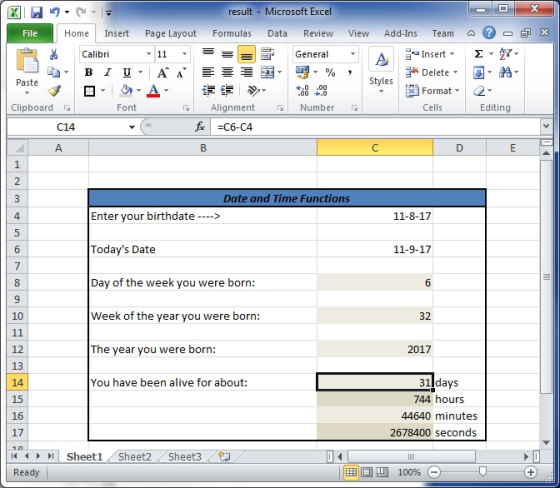Toggle Bottom Align
This screenshot has width=560, height=488.
coord(246,54)
